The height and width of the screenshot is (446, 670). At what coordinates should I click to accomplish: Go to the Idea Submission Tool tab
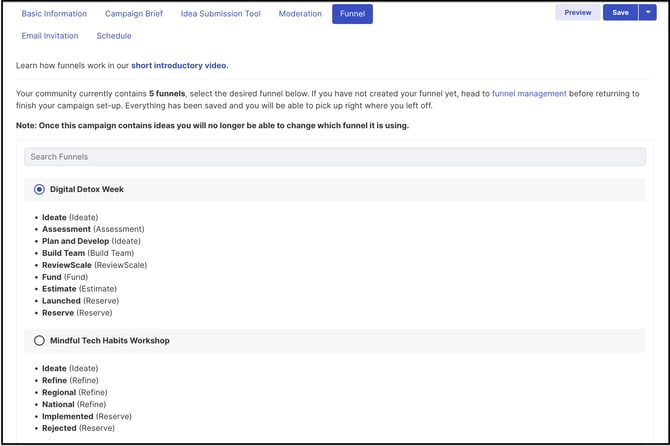pos(220,14)
